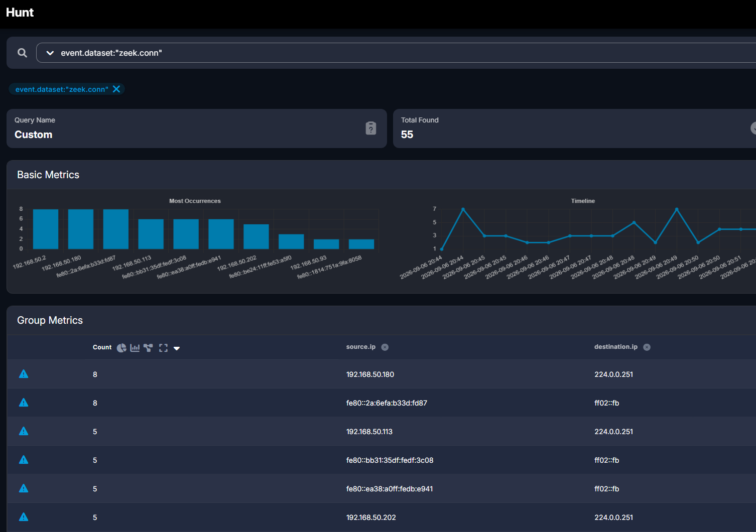Click alert triangle icon for fe80::bb31:35df:fedf:3c08 row
The height and width of the screenshot is (532, 756).
click(24, 460)
